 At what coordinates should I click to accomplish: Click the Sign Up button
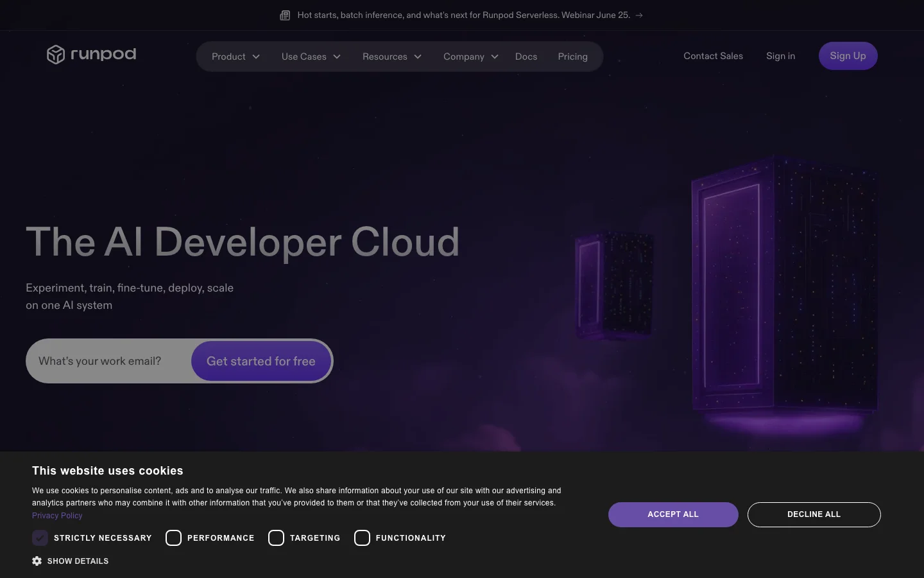848,56
